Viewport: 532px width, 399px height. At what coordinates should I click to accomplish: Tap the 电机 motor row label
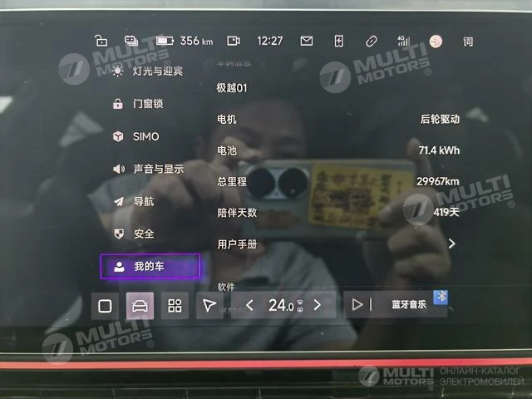227,119
